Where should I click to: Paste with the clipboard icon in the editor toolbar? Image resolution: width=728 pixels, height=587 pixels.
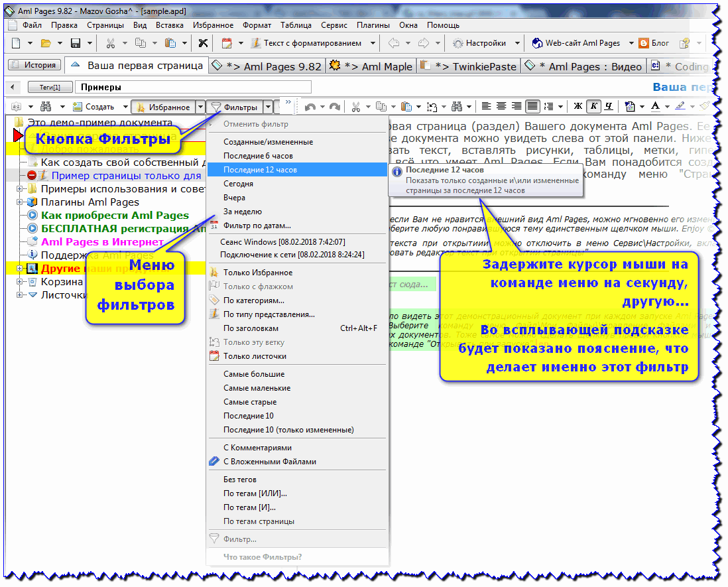[x=406, y=107]
